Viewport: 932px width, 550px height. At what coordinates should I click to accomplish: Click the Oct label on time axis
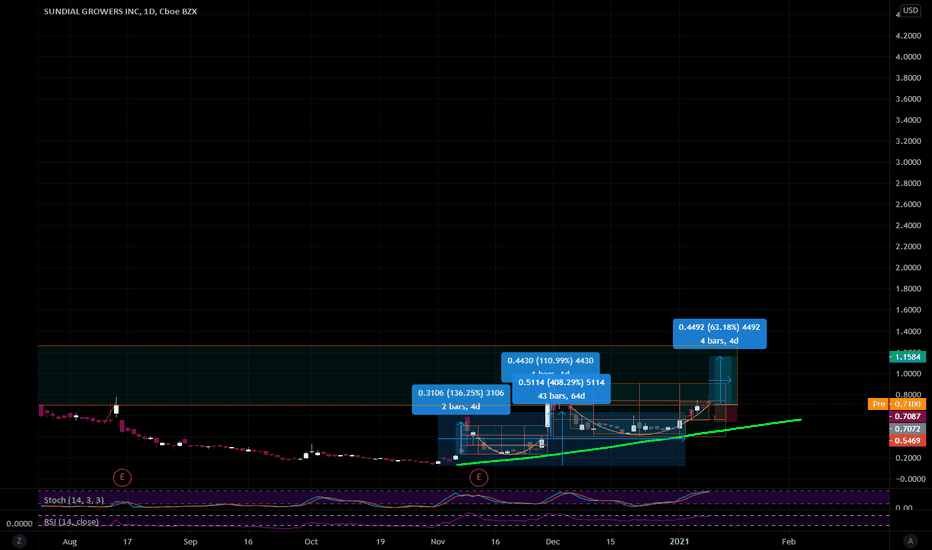click(311, 542)
